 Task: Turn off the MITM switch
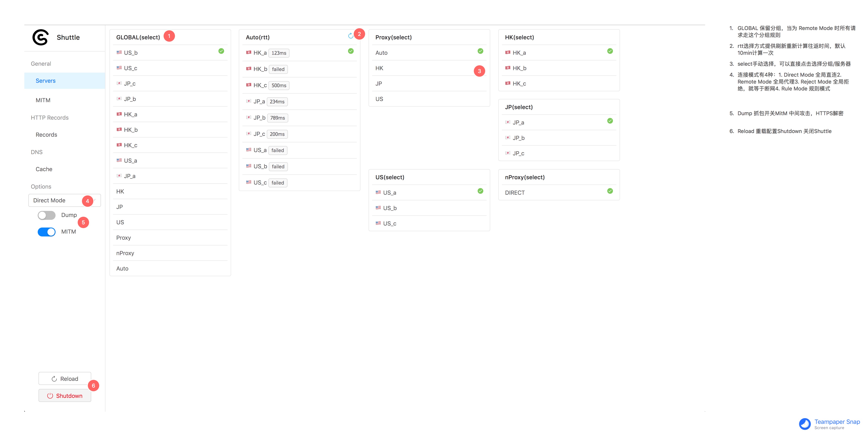tap(46, 232)
